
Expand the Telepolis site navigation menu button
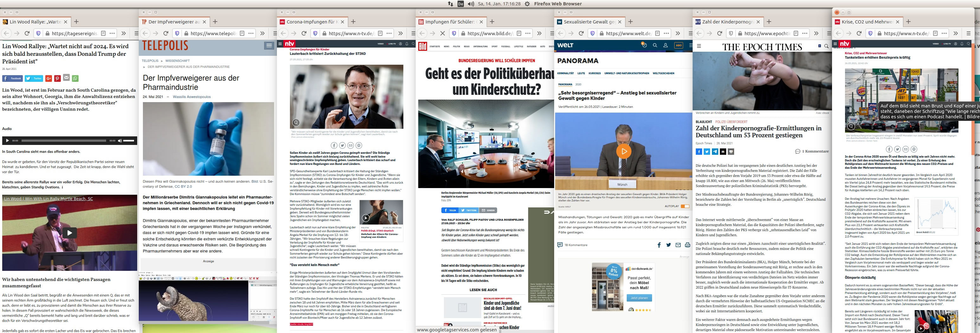coord(269,46)
